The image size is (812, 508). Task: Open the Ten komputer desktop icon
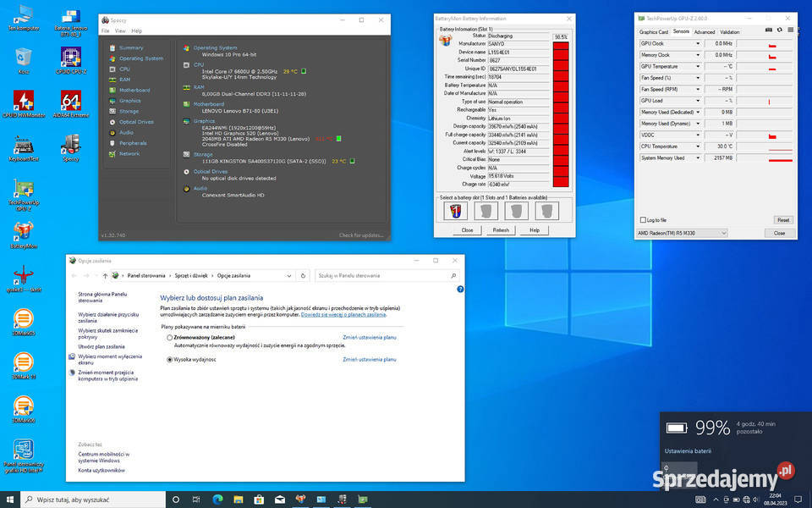click(24, 18)
